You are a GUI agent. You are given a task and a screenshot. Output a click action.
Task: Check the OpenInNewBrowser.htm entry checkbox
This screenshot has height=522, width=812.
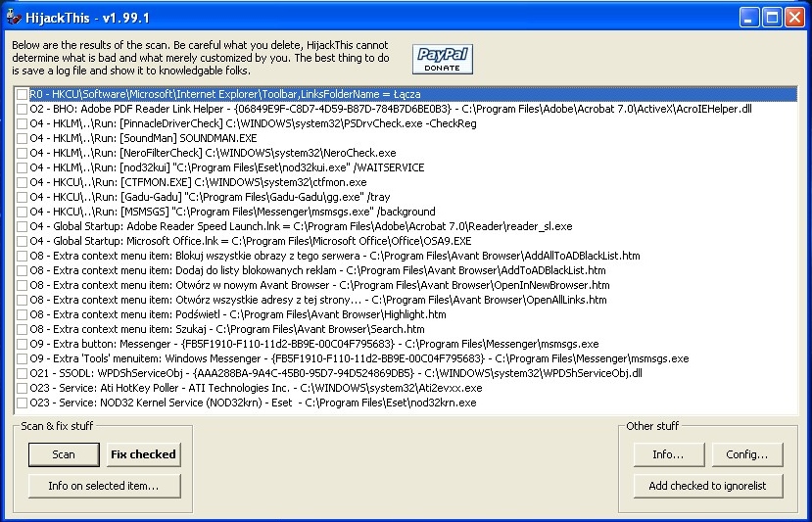22,285
